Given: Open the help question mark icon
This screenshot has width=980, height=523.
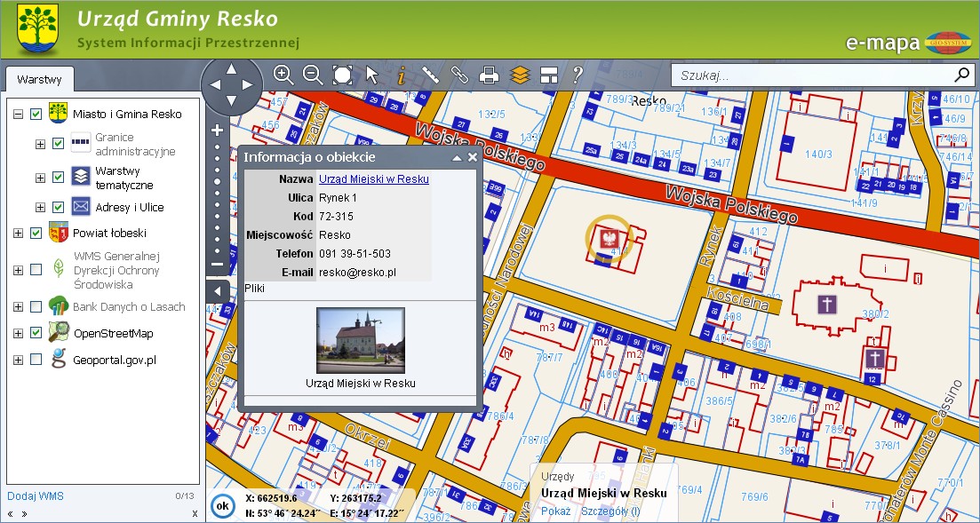Looking at the screenshot, I should click(578, 75).
